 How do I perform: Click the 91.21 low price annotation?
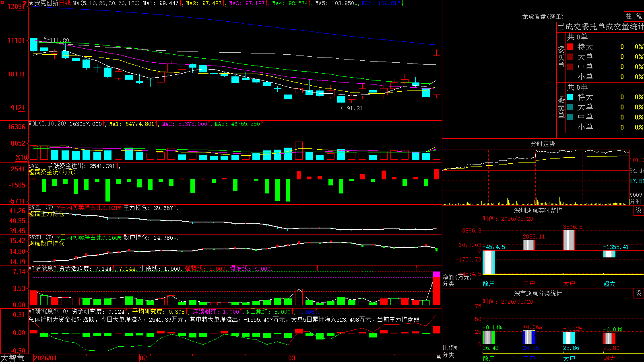pos(355,108)
